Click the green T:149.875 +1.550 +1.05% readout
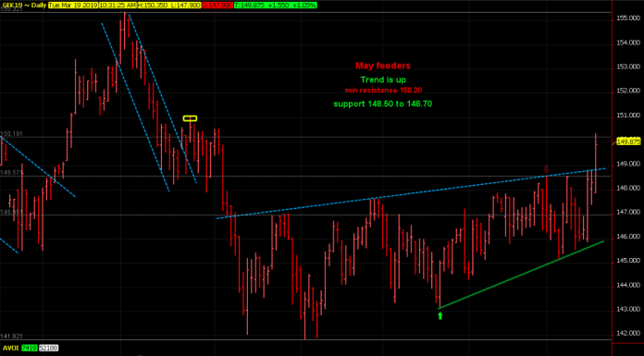 [275, 6]
